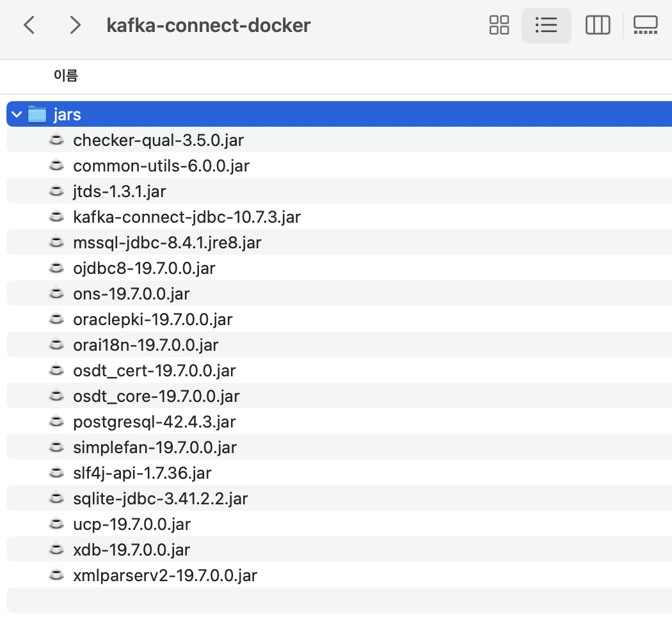Click the jtds-1.3.1.jar file icon
Screen dimensions: 672x617
point(56,191)
